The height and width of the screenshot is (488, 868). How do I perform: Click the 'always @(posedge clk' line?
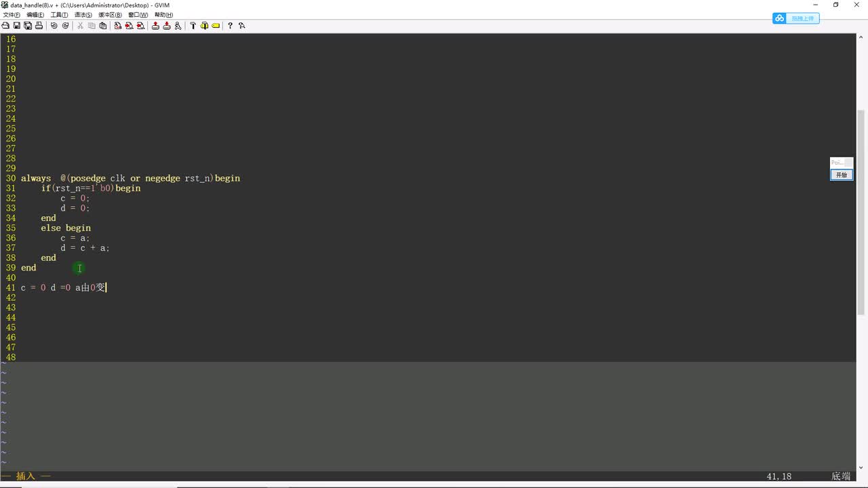[x=130, y=178]
